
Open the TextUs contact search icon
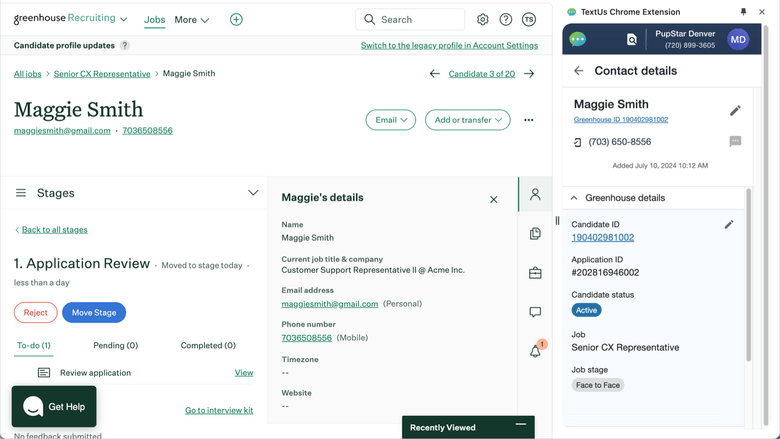tap(631, 39)
